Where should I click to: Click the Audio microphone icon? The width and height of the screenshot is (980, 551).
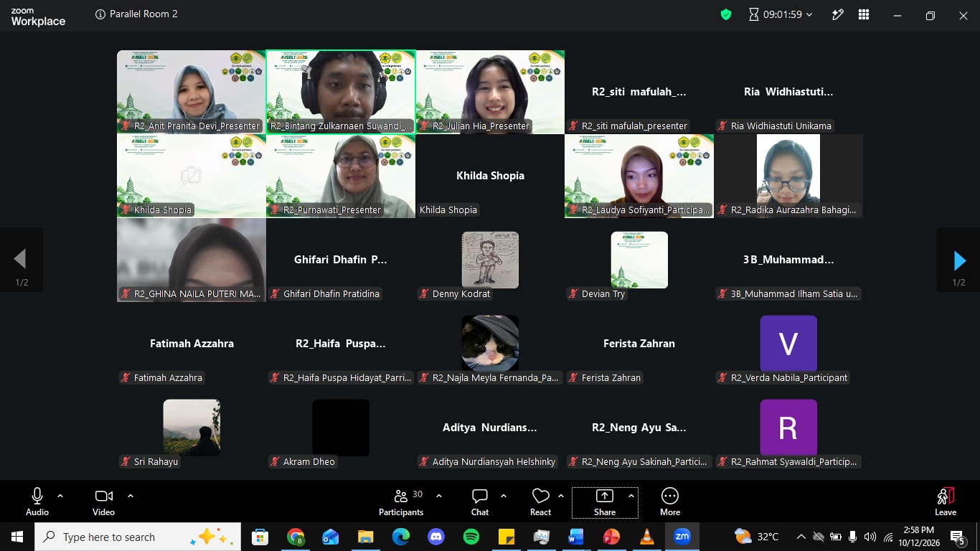click(x=37, y=496)
